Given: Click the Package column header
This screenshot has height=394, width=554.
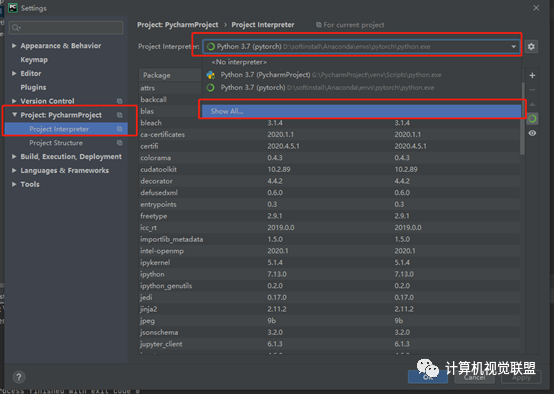Looking at the screenshot, I should click(x=170, y=75).
